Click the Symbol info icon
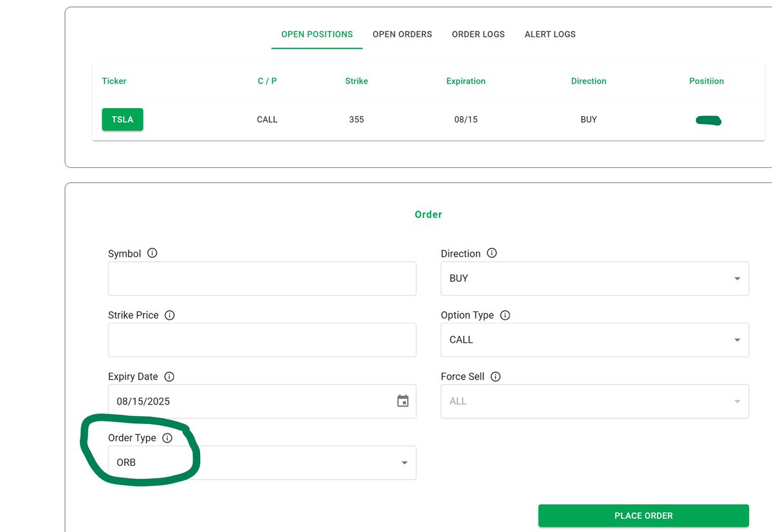Image resolution: width=772 pixels, height=532 pixels. (x=152, y=253)
